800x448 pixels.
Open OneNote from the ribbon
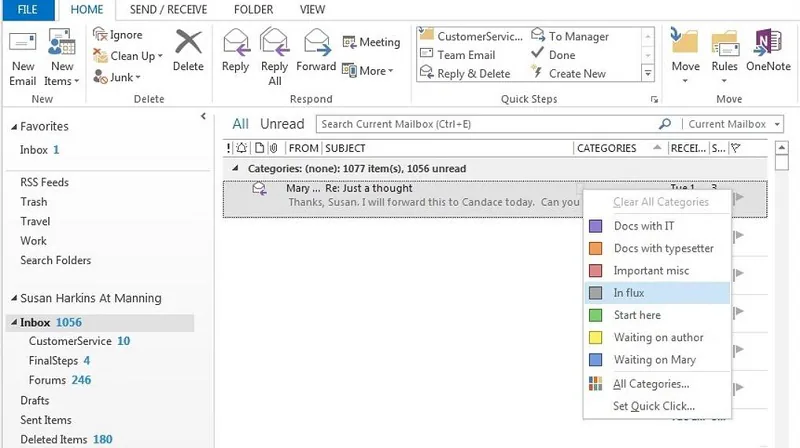768,45
